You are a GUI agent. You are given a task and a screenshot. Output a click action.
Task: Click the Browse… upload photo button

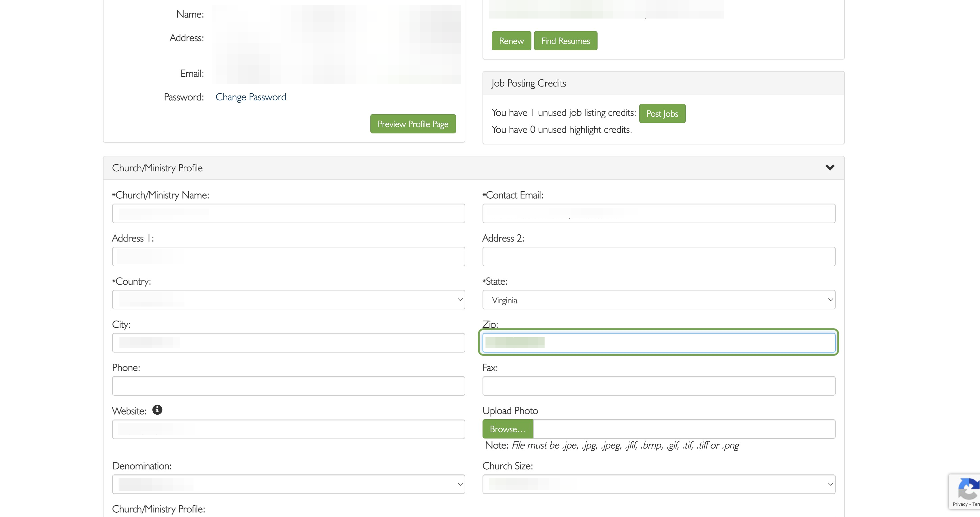coord(508,429)
